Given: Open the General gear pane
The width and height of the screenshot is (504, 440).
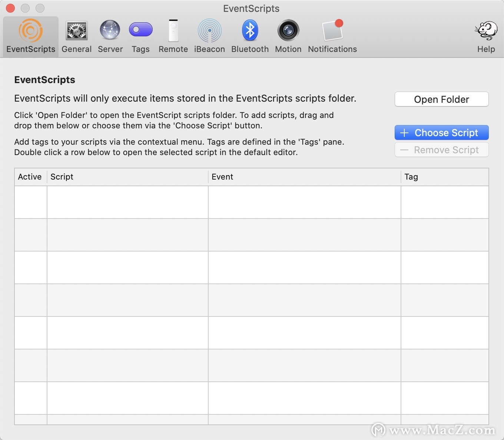Looking at the screenshot, I should pyautogui.click(x=76, y=36).
